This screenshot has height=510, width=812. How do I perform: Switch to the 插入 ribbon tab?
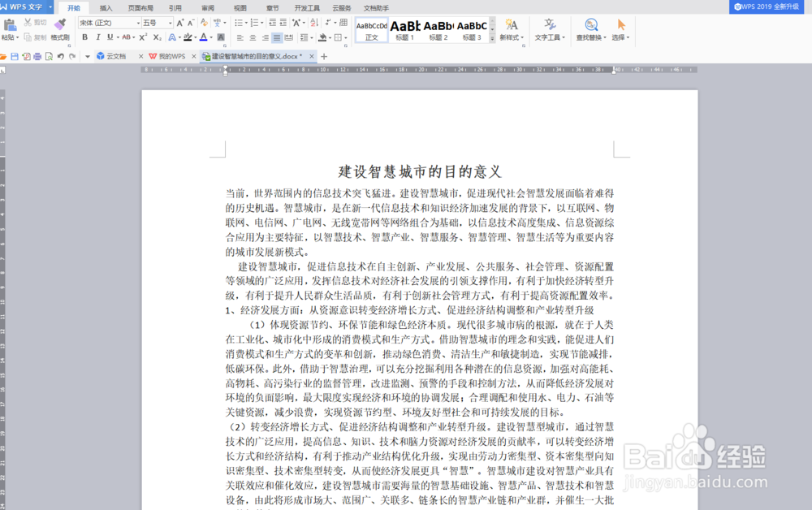(106, 8)
